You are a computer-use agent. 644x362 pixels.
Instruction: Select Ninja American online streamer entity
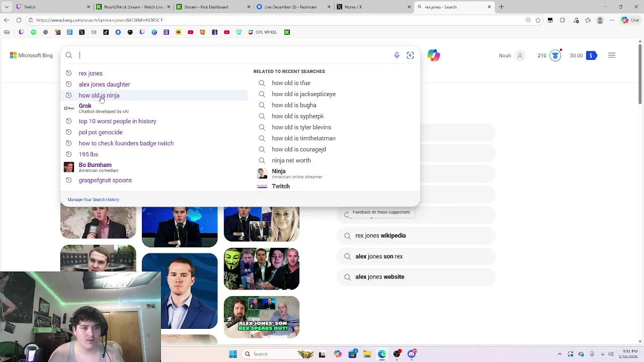pyautogui.click(x=290, y=173)
